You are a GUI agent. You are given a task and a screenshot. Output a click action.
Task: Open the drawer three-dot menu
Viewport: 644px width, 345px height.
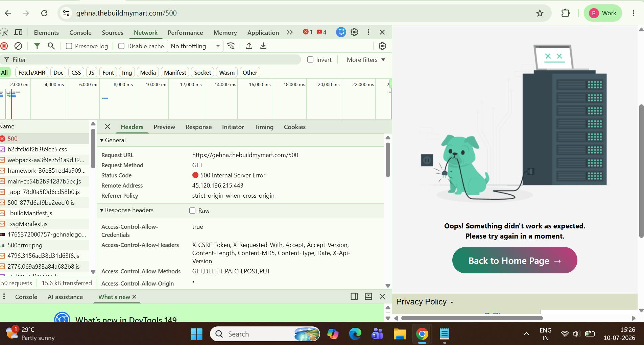pos(4,296)
